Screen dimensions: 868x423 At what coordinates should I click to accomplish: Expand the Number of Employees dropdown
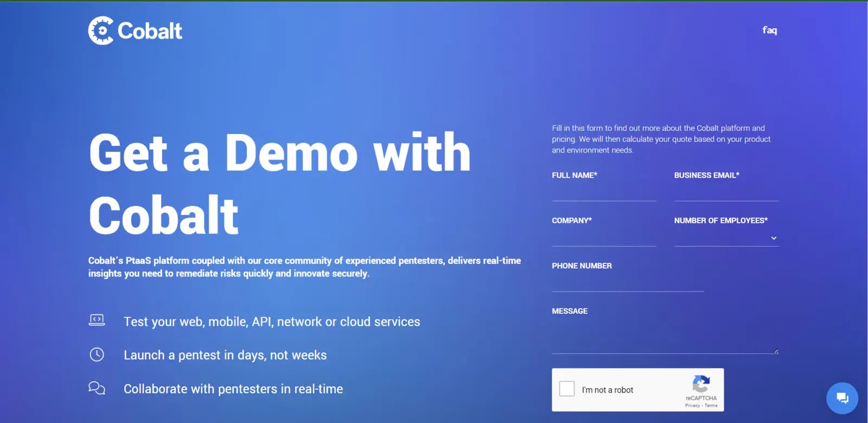[x=726, y=238]
